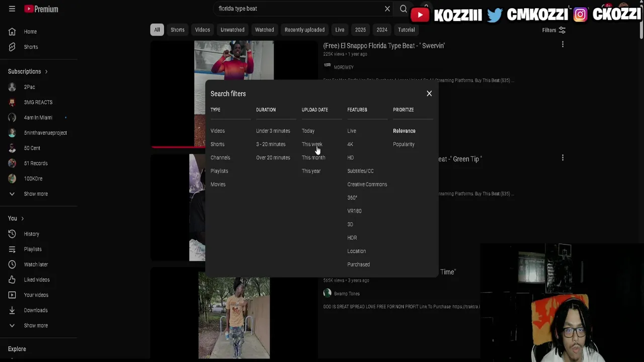
Task: Open Your videos in the sidebar
Action: [36, 295]
